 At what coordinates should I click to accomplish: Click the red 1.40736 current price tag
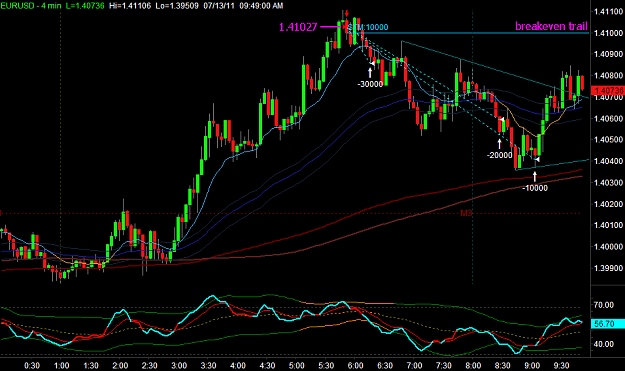pyautogui.click(x=608, y=90)
